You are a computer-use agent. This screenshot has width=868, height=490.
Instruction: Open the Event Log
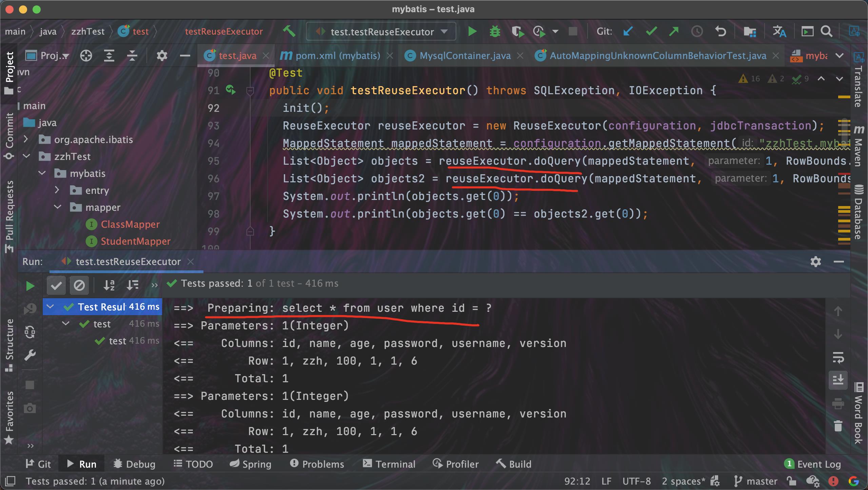[812, 464]
